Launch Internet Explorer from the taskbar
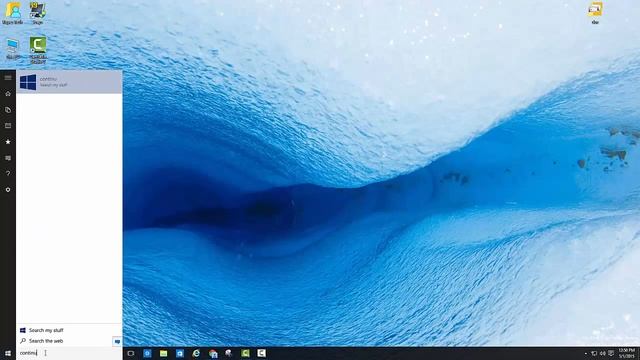Screen dimensions: 640x360 [196, 353]
